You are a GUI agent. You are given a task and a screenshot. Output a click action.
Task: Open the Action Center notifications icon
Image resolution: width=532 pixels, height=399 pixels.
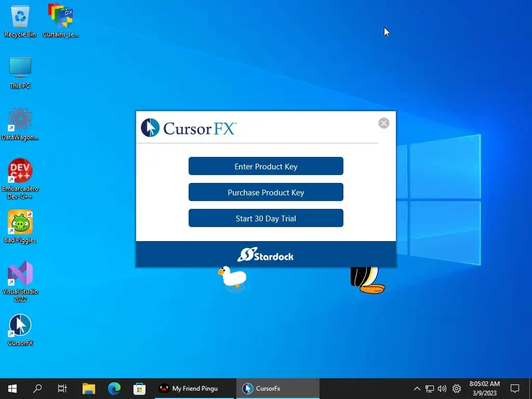point(515,389)
